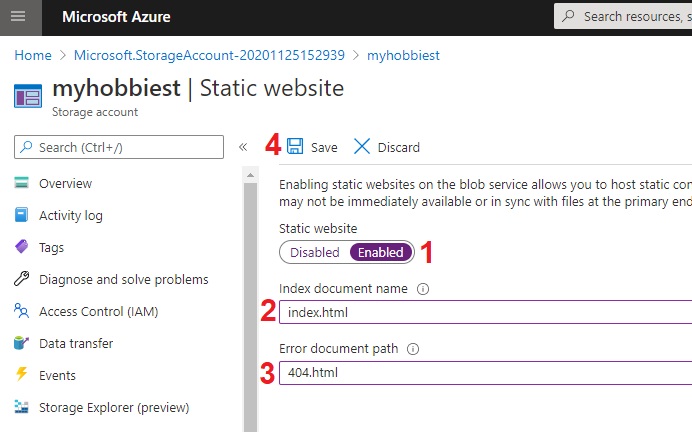Click the Microsoft Azure title
Viewport: 692px width, 432px height.
(116, 17)
